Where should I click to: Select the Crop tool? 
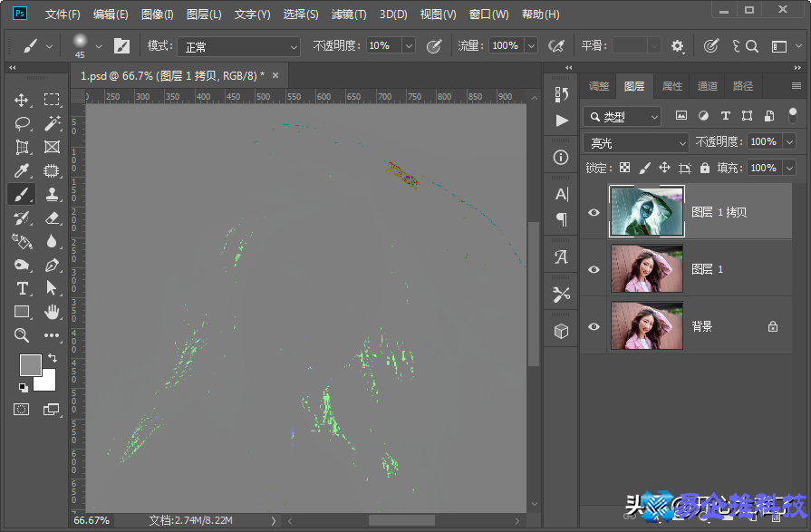[23, 147]
